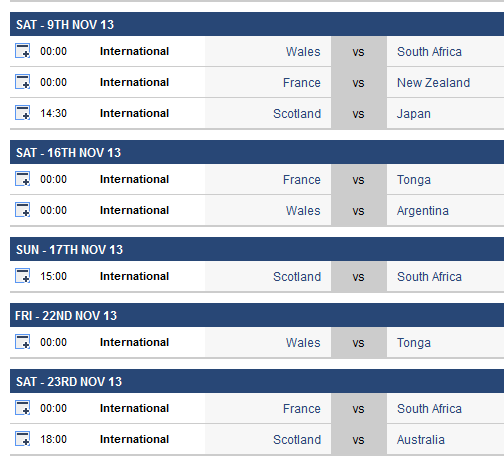The width and height of the screenshot is (504, 457).
Task: Select Australia team name
Action: 421,440
